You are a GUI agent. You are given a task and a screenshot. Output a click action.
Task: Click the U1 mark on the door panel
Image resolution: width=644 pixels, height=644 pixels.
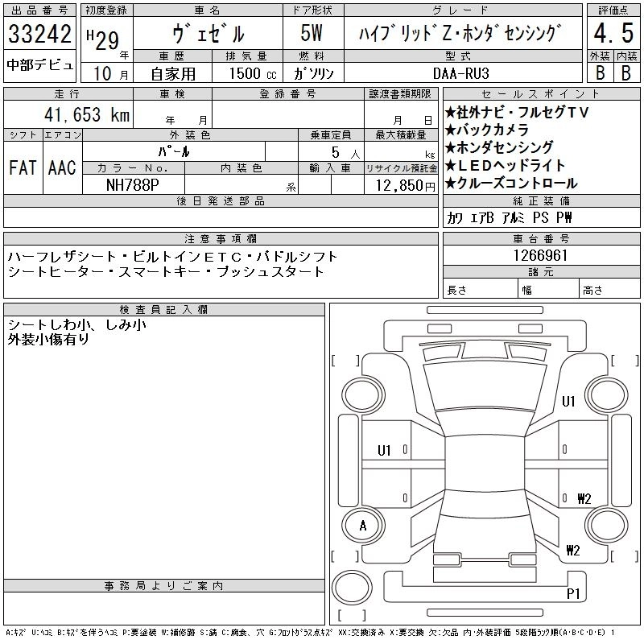384,451
